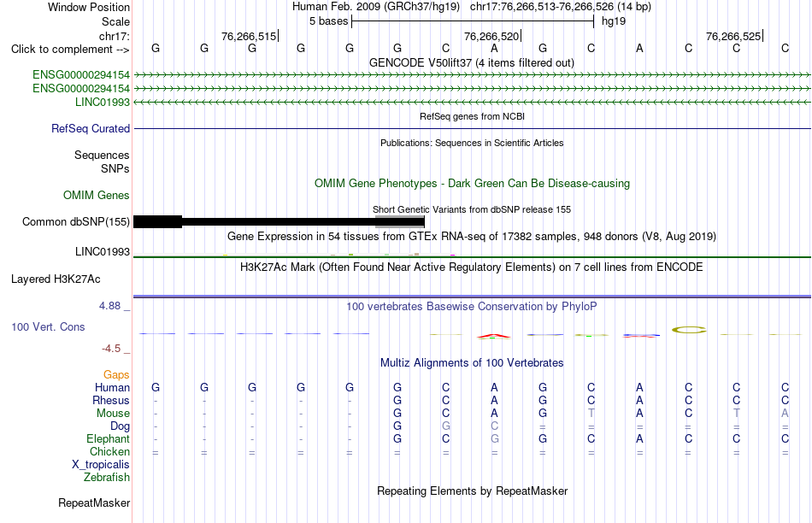This screenshot has height=523, width=812.
Task: Click the 76,266,520 coordinate label
Action: (491, 36)
